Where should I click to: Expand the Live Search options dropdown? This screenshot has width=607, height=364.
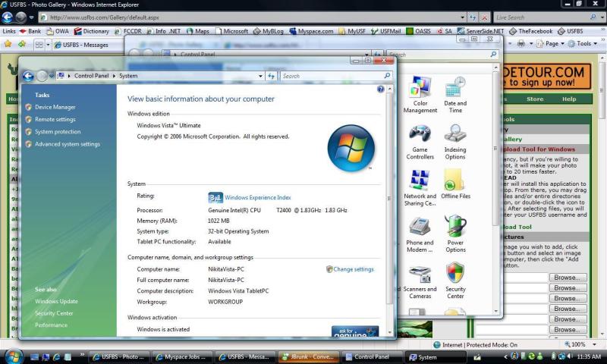[602, 17]
